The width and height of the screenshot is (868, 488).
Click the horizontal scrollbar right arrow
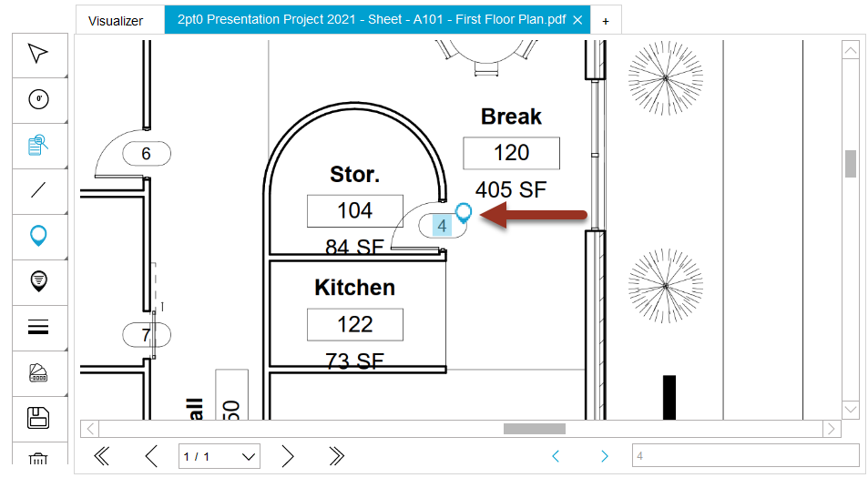(831, 428)
